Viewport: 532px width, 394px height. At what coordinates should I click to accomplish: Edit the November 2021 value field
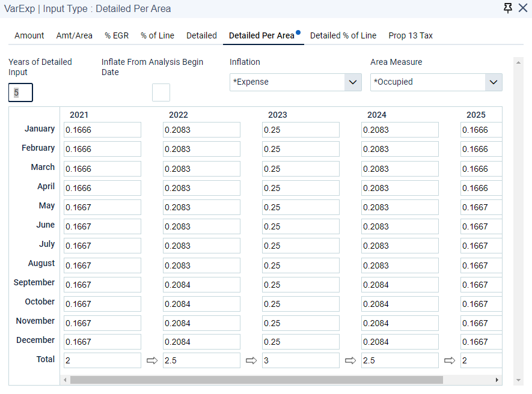point(102,323)
